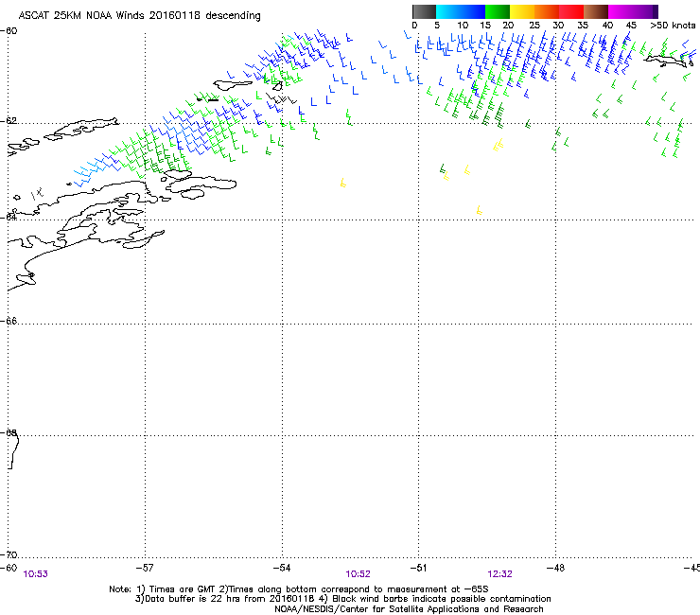
Task: Click the '-62' latitude axis label
Action: [9, 121]
